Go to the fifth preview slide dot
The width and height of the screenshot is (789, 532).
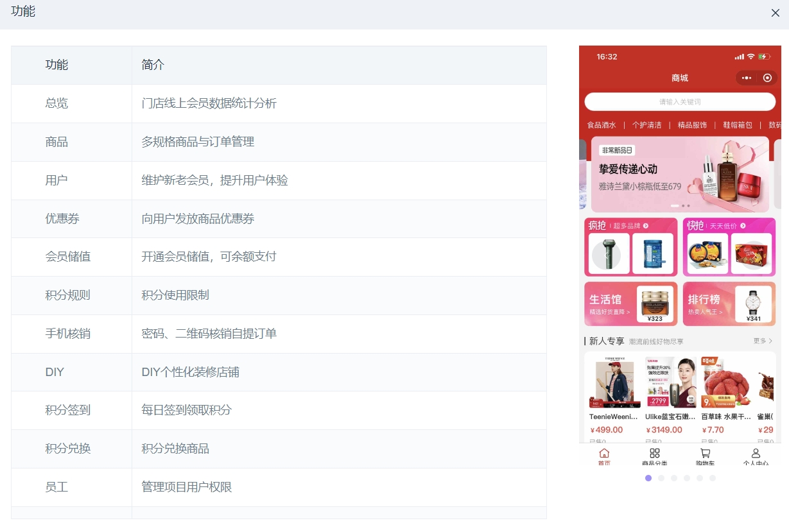pyautogui.click(x=700, y=478)
